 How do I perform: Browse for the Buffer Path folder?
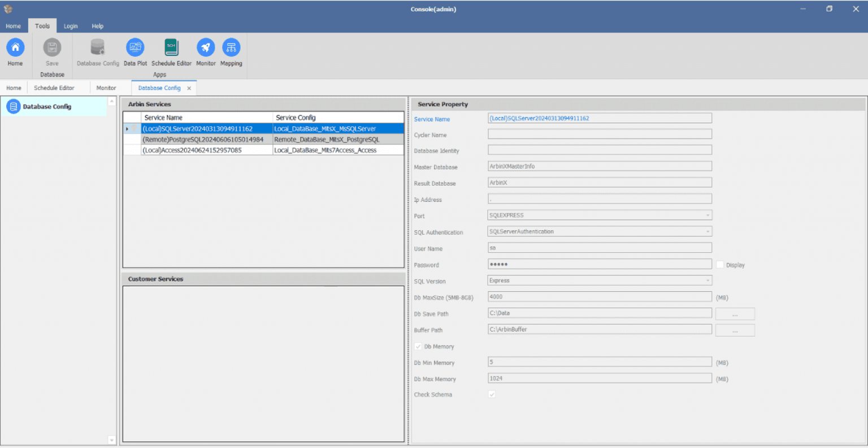click(x=735, y=330)
